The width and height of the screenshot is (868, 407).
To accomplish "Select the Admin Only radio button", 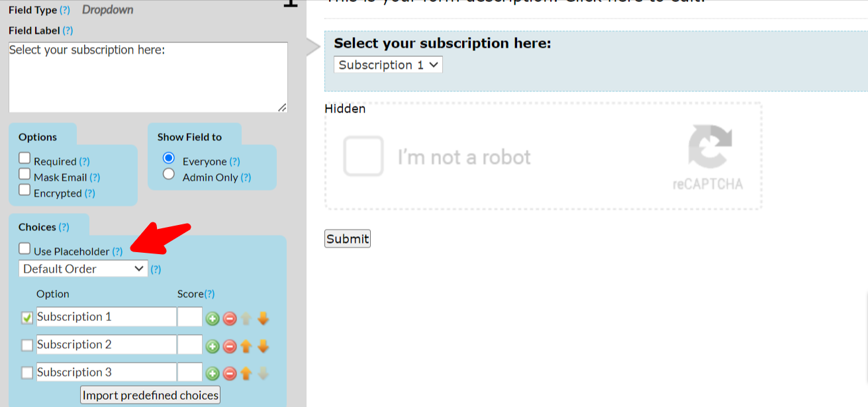I will pyautogui.click(x=169, y=174).
